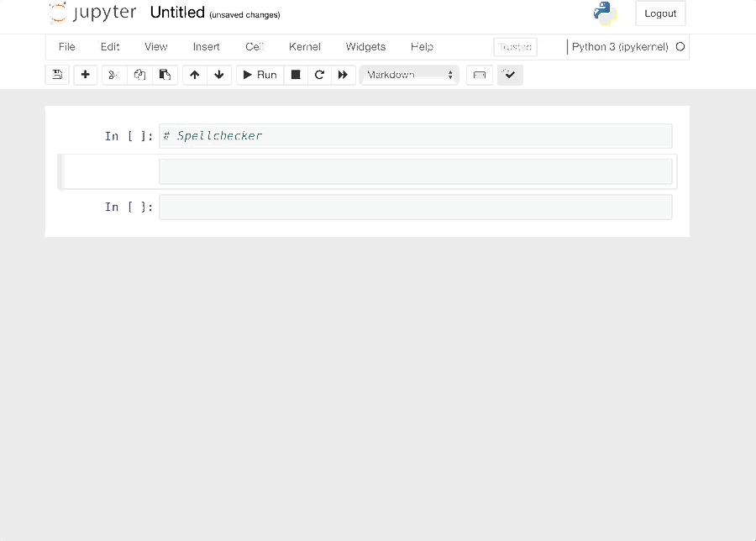This screenshot has width=756, height=541.
Task: Open the Kernel menu
Action: pos(305,47)
